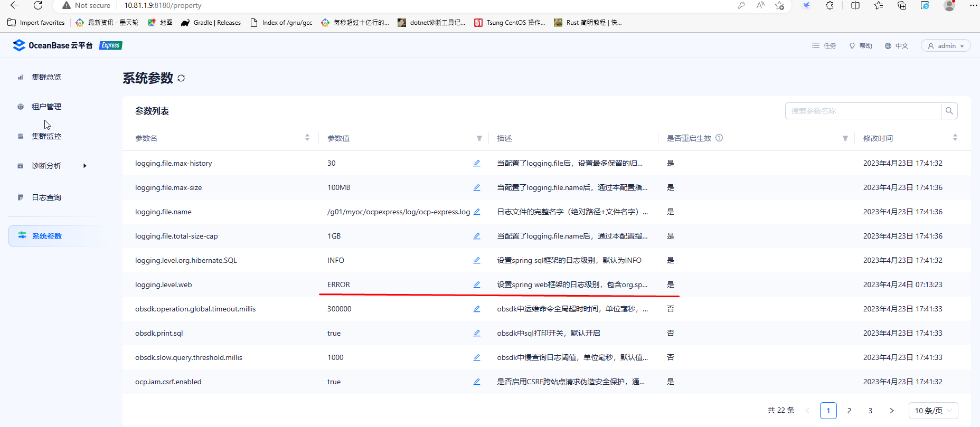The height and width of the screenshot is (427, 980).
Task: Open the Tsung CentOS bookmark
Action: coord(510,23)
